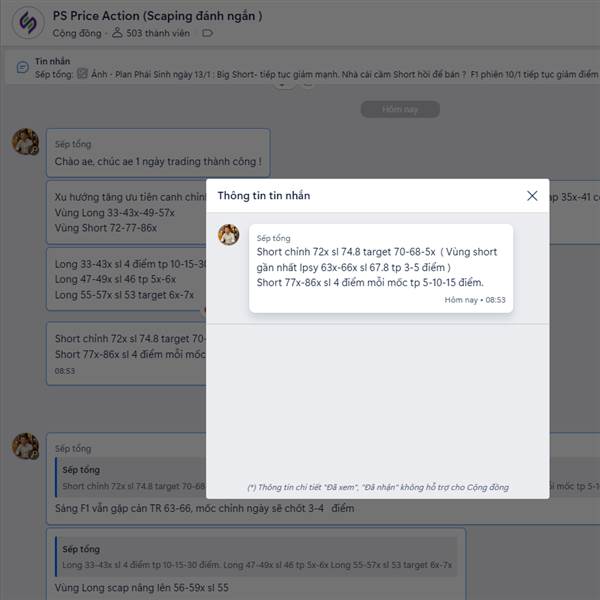Open the PS Price Action community logo

coord(28,23)
